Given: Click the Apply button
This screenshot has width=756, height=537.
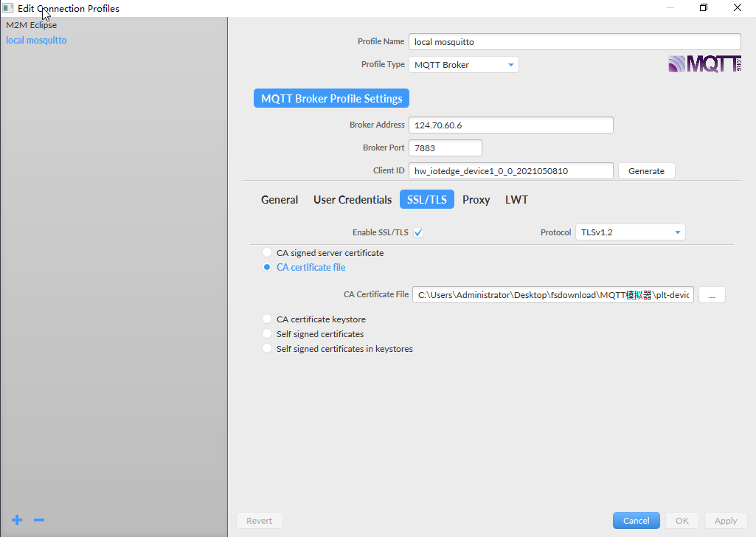Looking at the screenshot, I should tap(726, 521).
